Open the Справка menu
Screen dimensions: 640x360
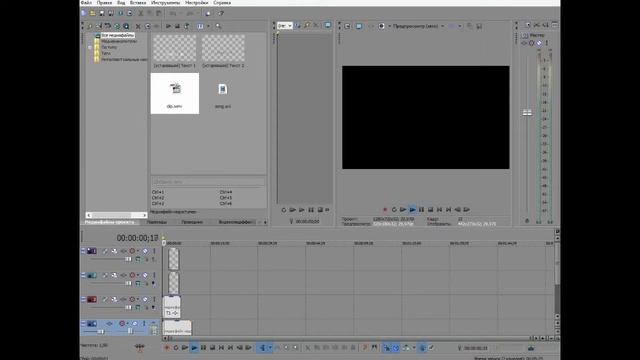click(x=222, y=2)
